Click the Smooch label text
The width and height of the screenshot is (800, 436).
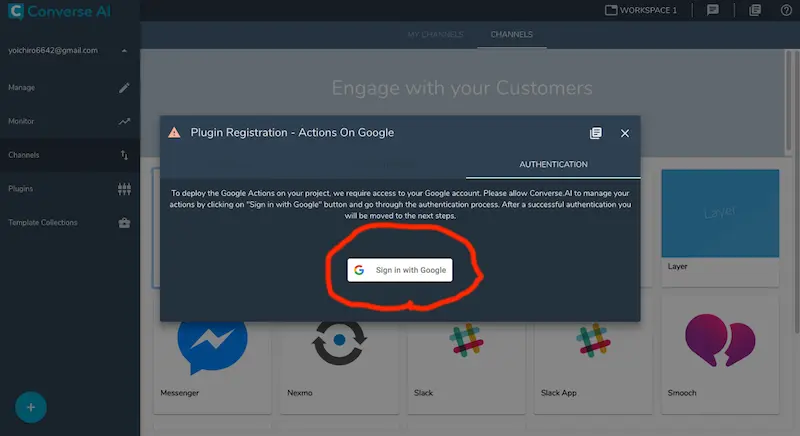point(682,393)
